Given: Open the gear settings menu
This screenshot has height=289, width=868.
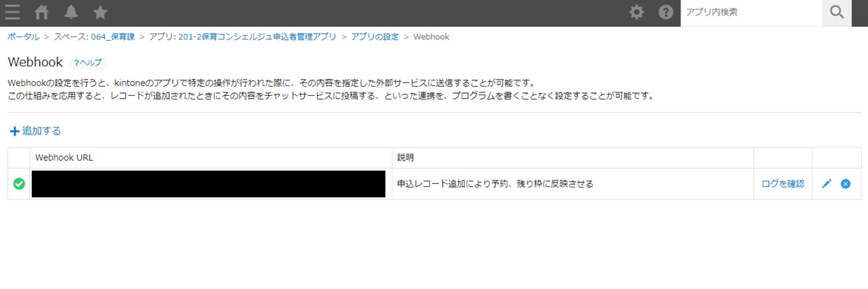Looking at the screenshot, I should (x=637, y=12).
